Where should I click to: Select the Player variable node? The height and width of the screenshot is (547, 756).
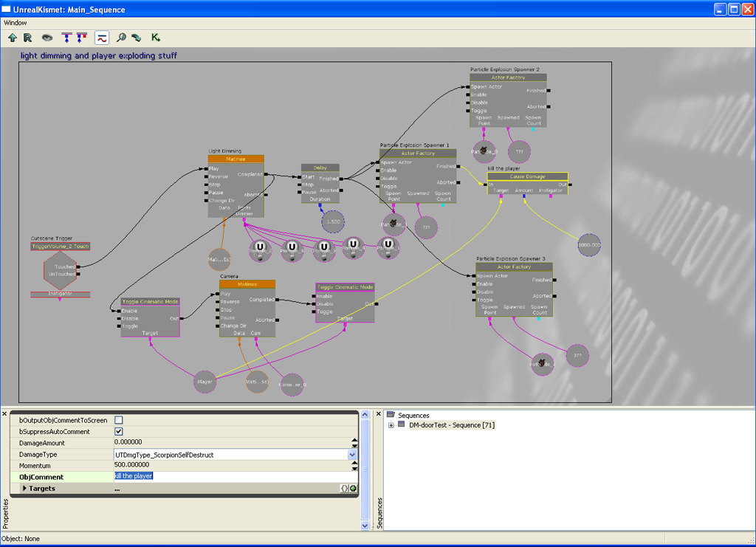(205, 382)
